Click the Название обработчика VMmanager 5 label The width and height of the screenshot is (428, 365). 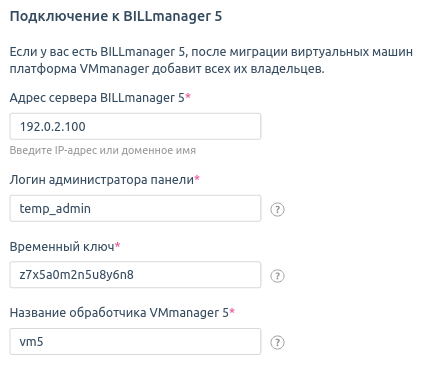coord(119,313)
